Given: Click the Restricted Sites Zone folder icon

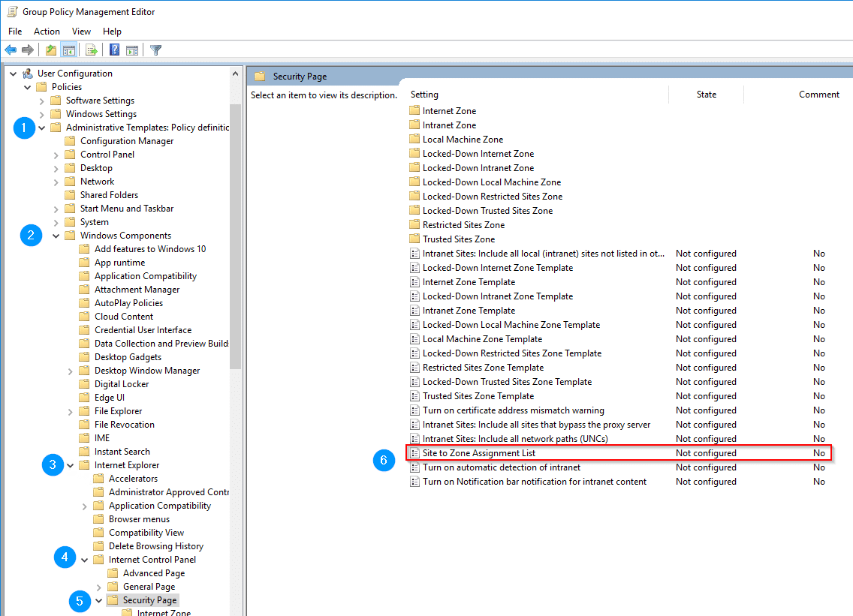Looking at the screenshot, I should [414, 224].
